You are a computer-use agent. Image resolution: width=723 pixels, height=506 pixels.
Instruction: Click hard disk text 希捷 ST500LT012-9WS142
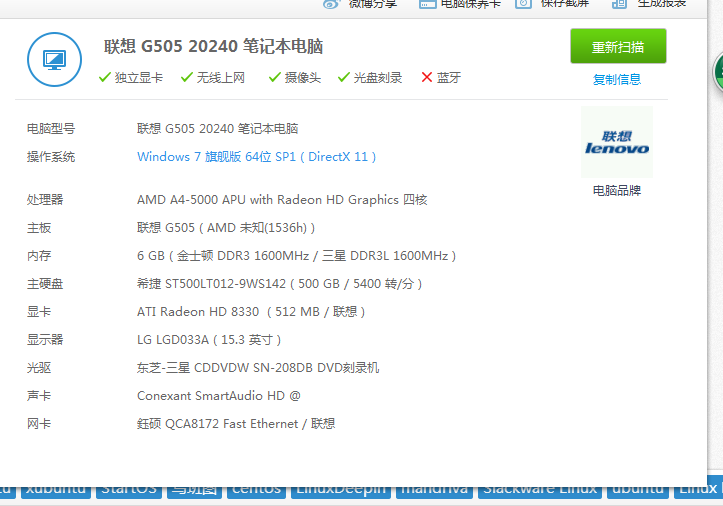(x=279, y=284)
